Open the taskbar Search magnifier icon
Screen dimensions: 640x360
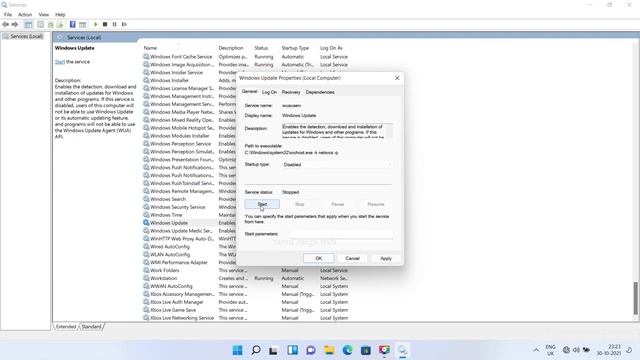point(256,350)
